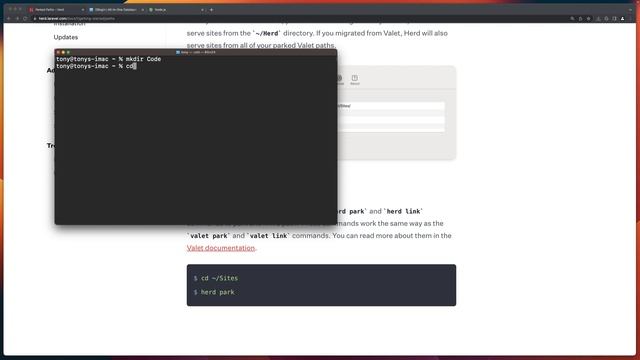This screenshot has width=640, height=360.
Task: Toggle the browser side panel icon
Action: coord(614,19)
